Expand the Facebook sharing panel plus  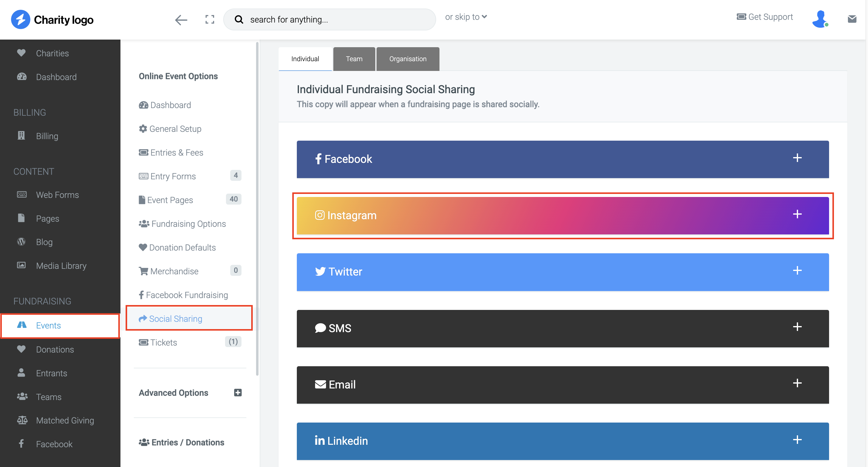tap(797, 158)
